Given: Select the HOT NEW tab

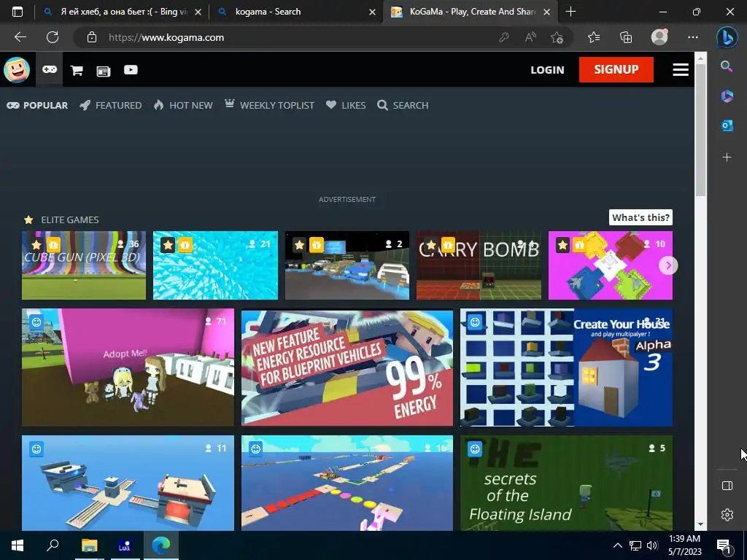Looking at the screenshot, I should pyautogui.click(x=183, y=105).
